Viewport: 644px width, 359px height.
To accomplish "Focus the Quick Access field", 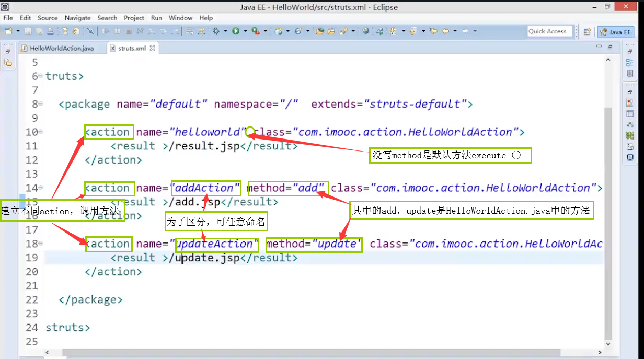I will click(x=549, y=31).
